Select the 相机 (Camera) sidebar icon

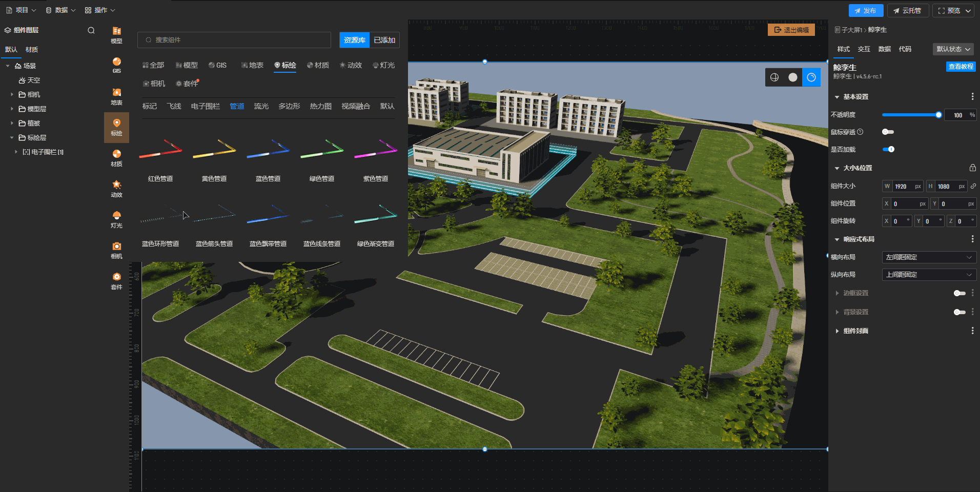[116, 250]
